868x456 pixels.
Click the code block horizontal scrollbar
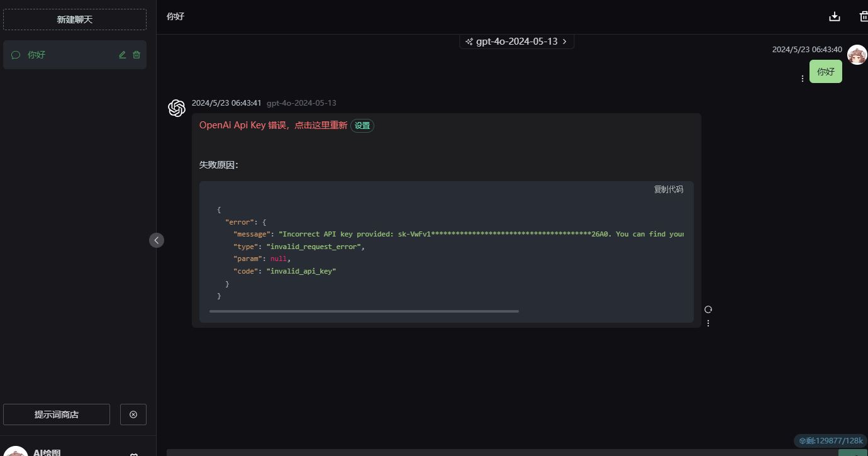click(364, 311)
